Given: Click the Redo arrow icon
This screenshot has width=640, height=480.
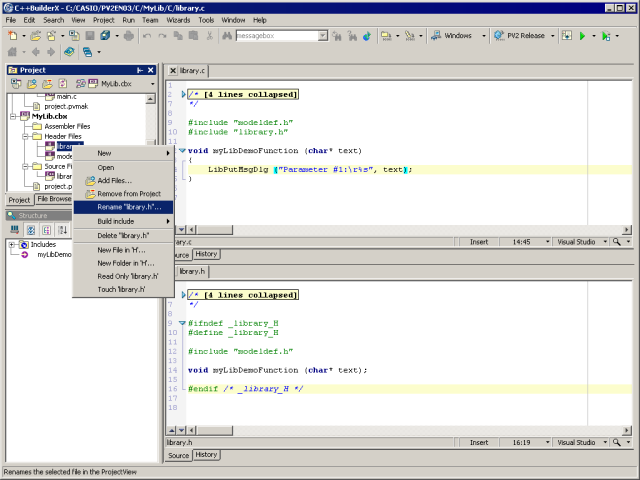Looking at the screenshot, I should (162, 36).
